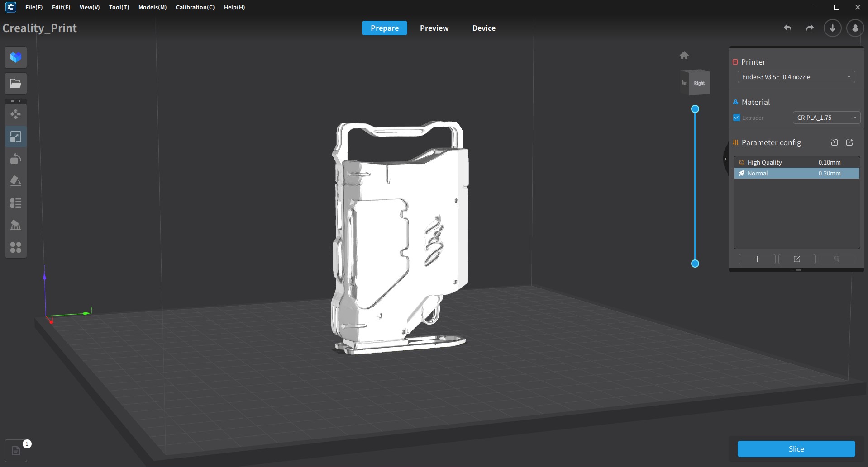Open the model library cube icon
The width and height of the screenshot is (868, 467).
point(16,57)
